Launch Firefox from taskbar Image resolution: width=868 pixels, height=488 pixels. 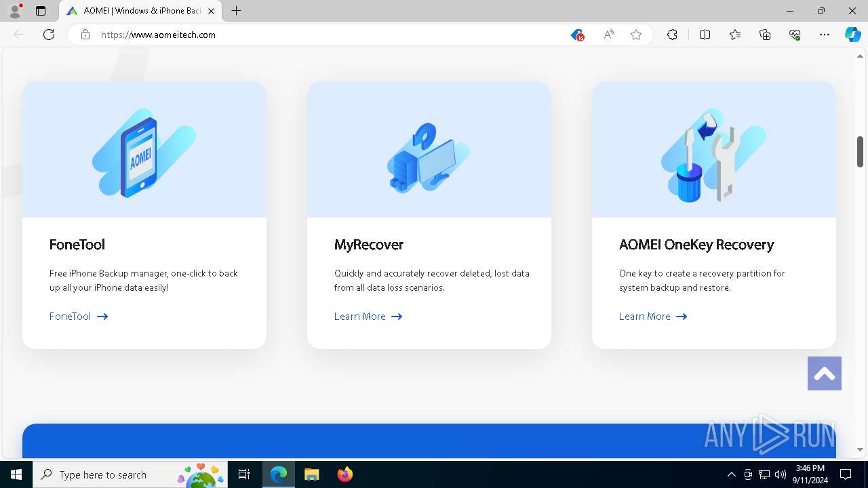tap(344, 474)
